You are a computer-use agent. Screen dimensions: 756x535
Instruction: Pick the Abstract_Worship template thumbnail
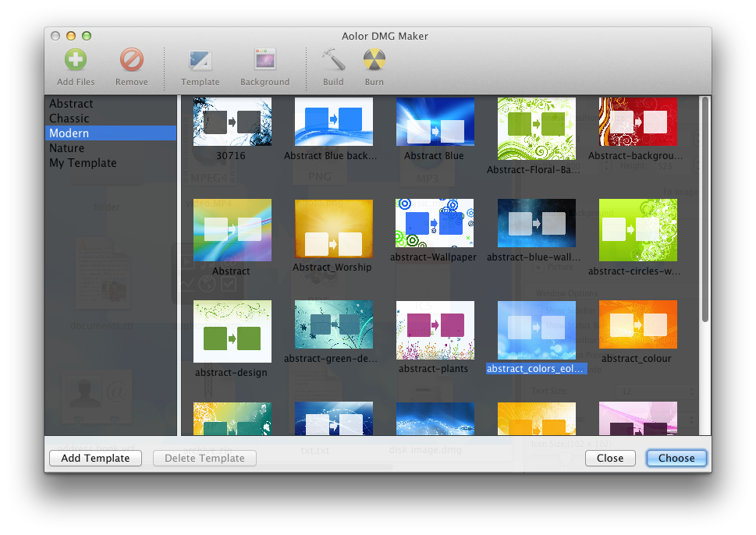pos(333,228)
